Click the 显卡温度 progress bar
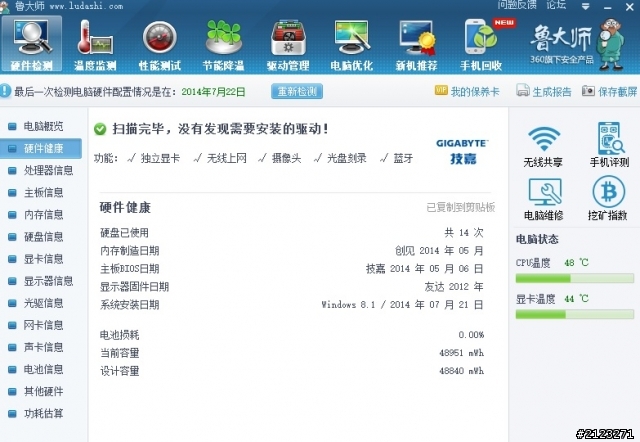Screen dimensions: 640x442 click(x=574, y=314)
